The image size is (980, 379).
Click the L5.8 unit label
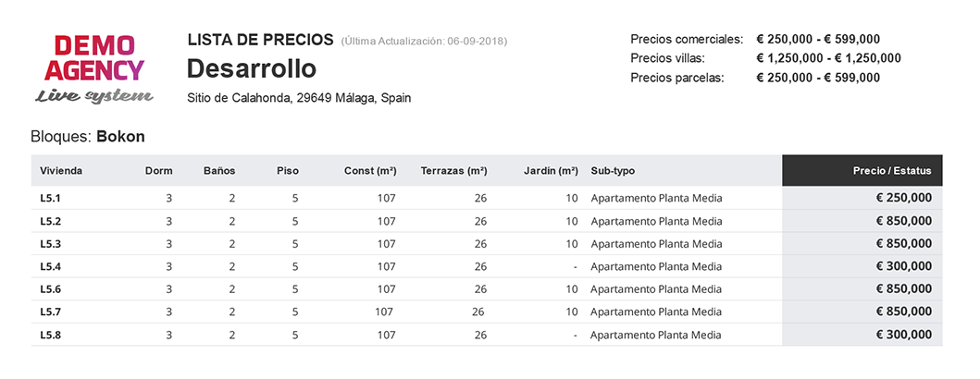[x=51, y=335]
